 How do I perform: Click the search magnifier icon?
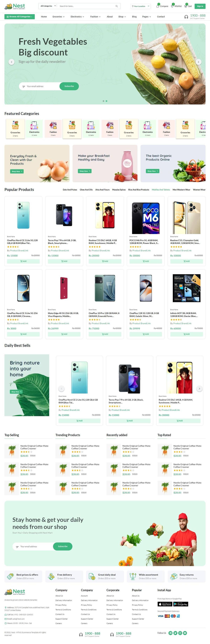[117, 6]
